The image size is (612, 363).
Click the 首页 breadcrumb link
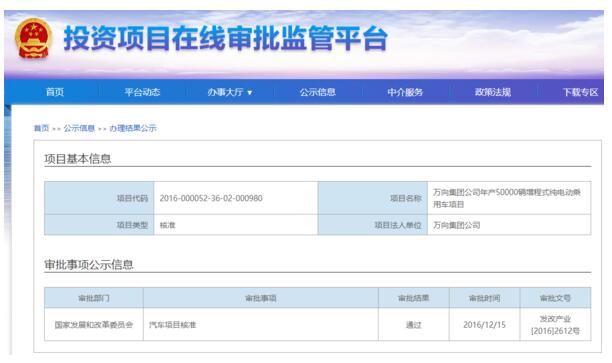41,128
